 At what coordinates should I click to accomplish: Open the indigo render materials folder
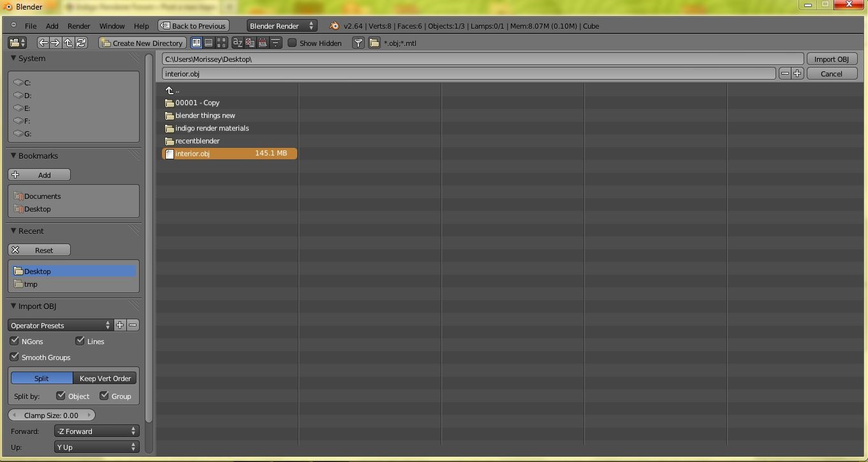tap(212, 128)
